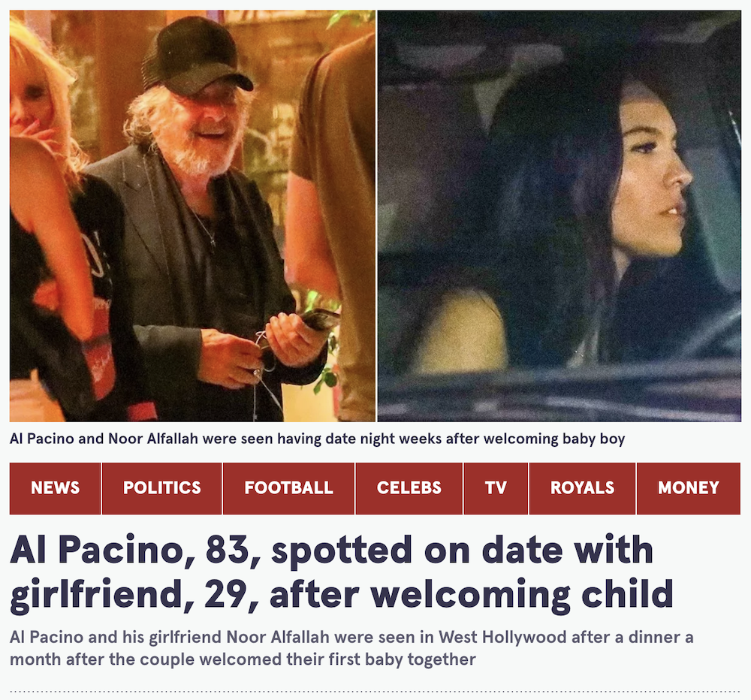The image size is (751, 700).
Task: Click the black cap on the man's head
Action: 196,56
